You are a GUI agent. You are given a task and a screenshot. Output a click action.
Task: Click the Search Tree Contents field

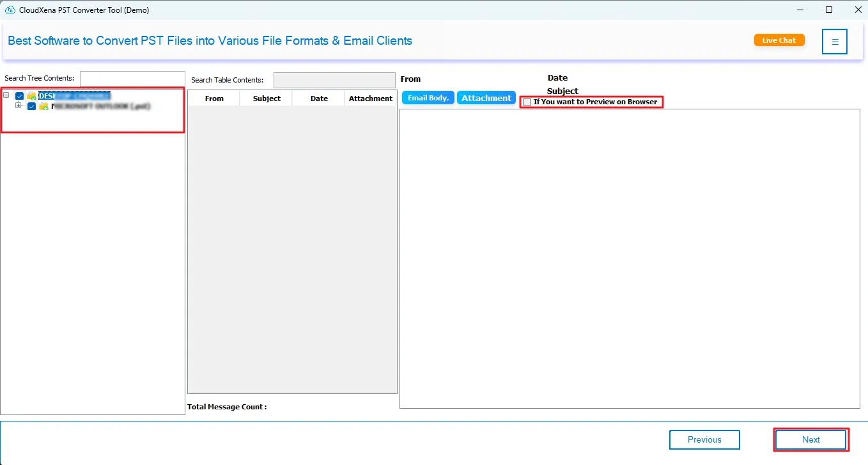click(x=132, y=78)
